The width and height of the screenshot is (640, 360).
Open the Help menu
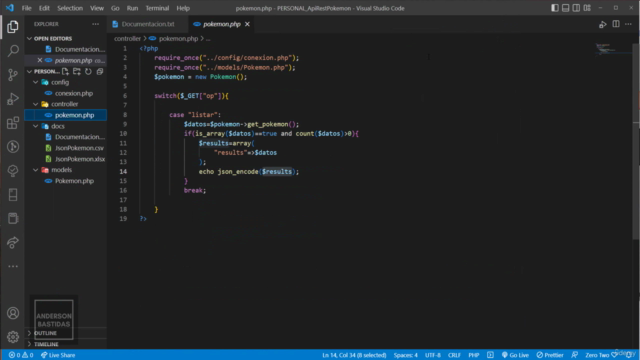click(183, 8)
